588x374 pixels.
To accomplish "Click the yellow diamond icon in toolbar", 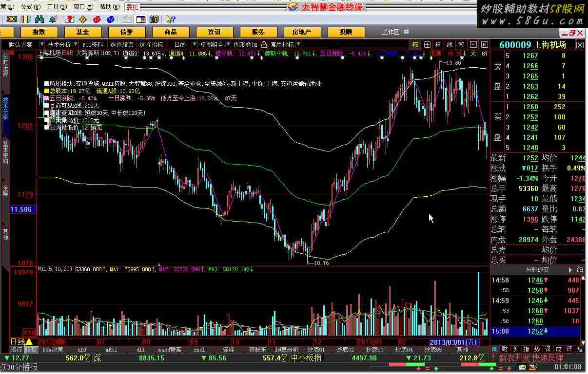I will coord(83,19).
